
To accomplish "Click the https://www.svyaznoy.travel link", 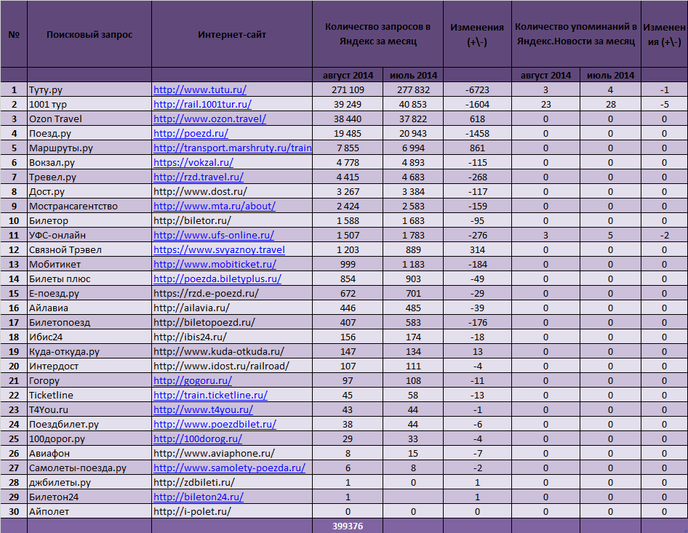I will pyautogui.click(x=219, y=250).
